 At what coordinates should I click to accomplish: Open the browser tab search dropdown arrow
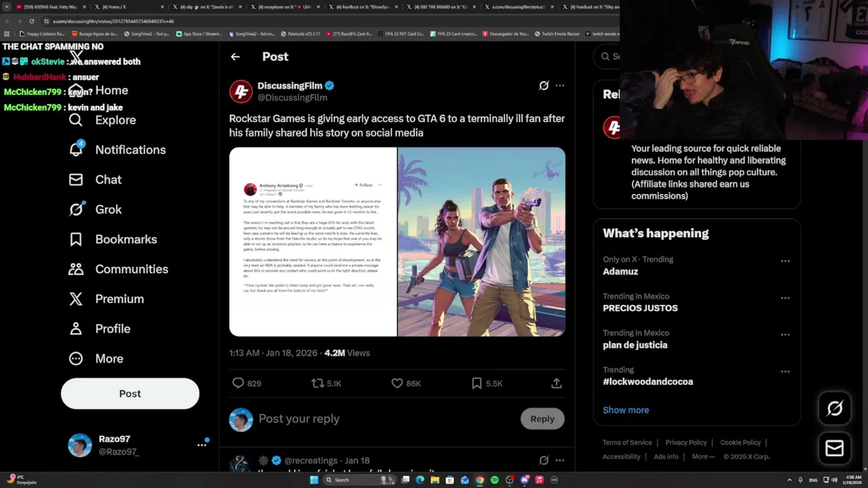coord(6,7)
